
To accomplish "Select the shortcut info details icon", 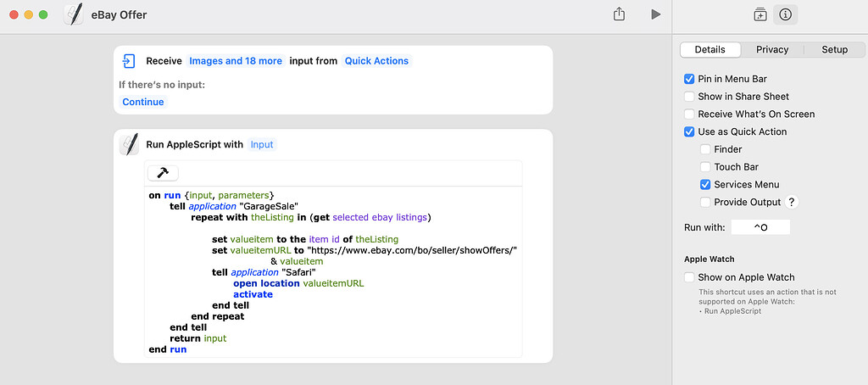I will [x=785, y=15].
